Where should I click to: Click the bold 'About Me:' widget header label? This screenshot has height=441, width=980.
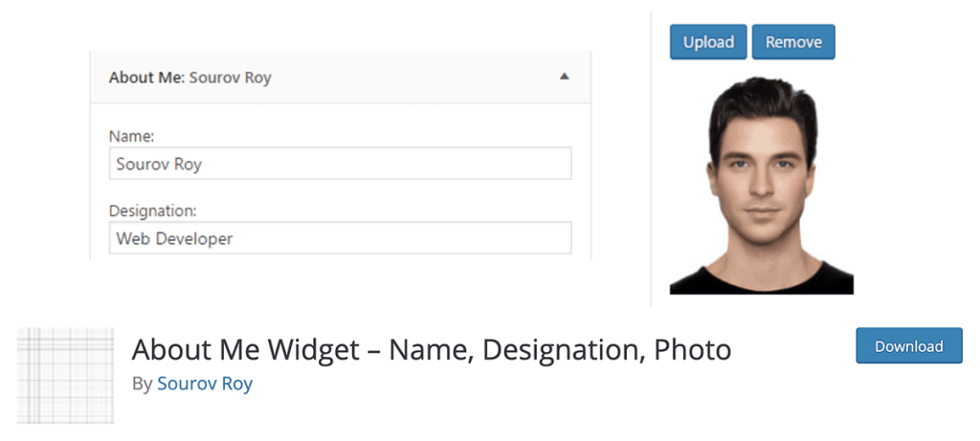tap(146, 78)
